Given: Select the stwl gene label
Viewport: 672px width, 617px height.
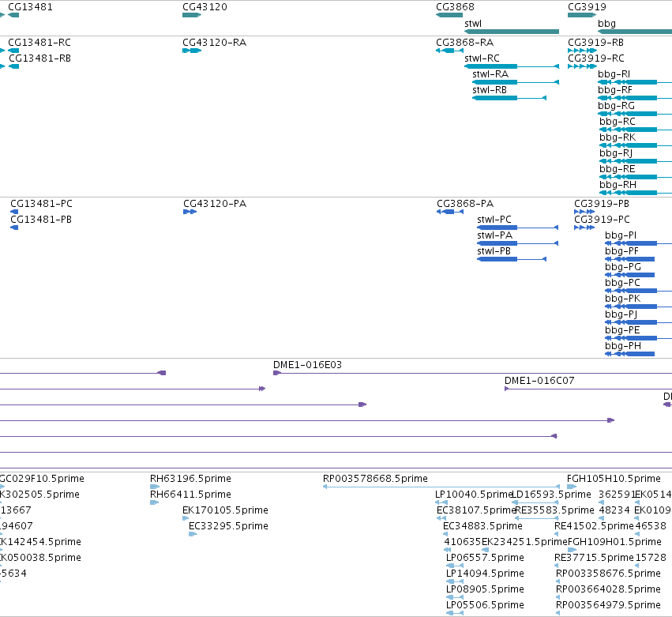Looking at the screenshot, I should [x=473, y=24].
